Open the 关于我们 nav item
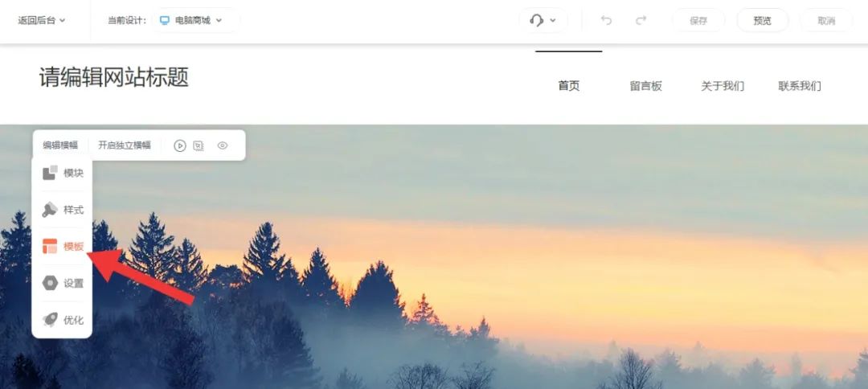The width and height of the screenshot is (868, 389). 723,86
